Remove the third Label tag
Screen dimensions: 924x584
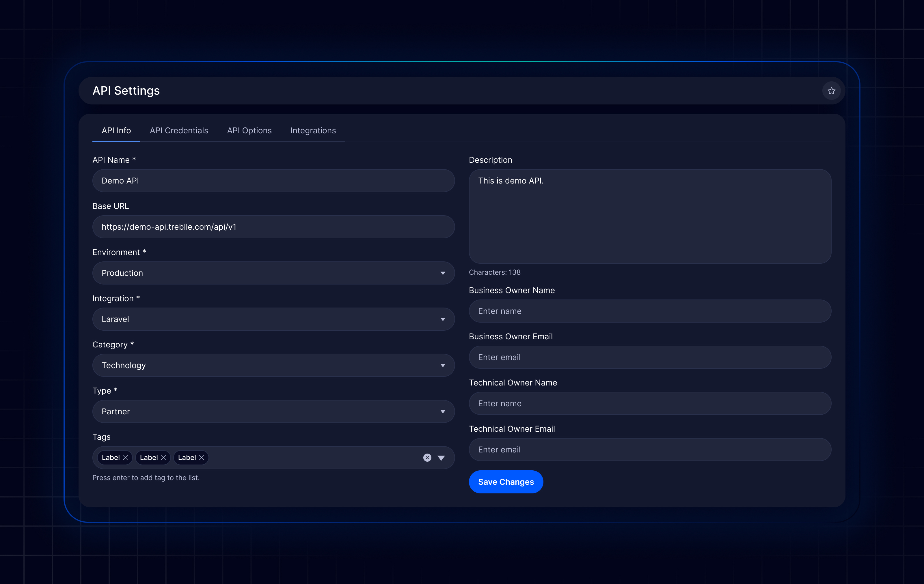[202, 457]
